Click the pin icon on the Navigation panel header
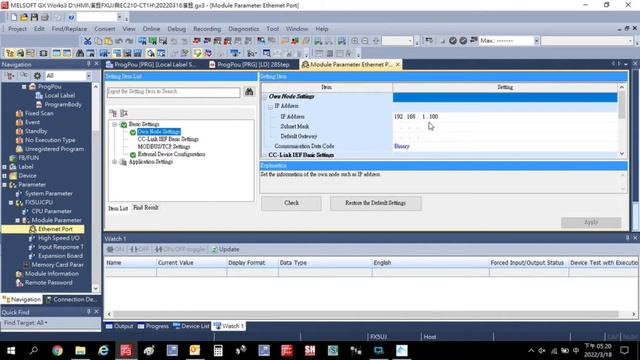 click(89, 64)
